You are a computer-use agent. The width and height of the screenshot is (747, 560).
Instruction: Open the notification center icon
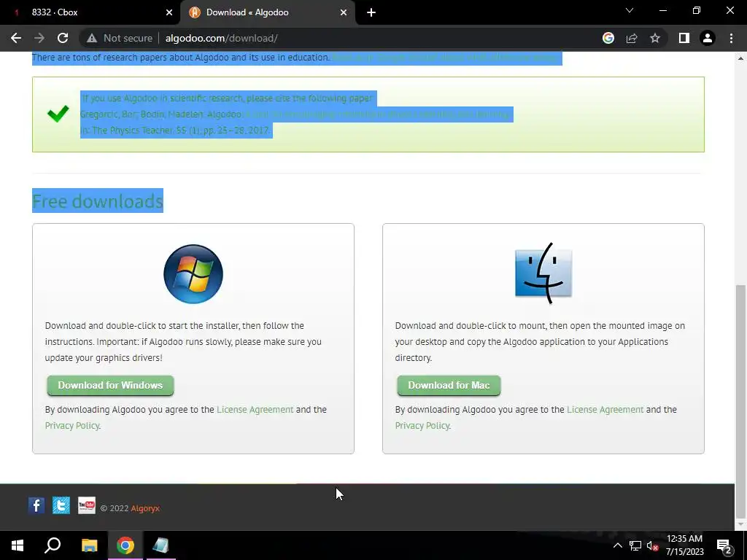(724, 545)
